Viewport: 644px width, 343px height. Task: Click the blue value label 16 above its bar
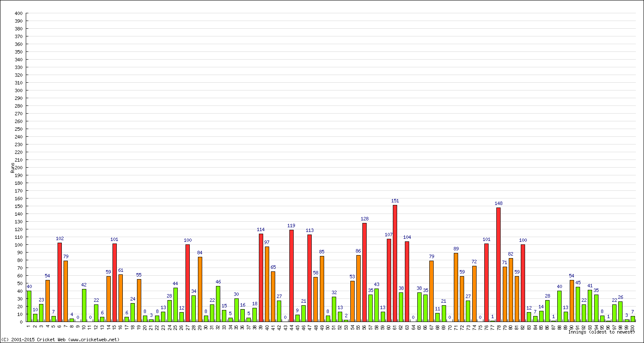pyautogui.click(x=243, y=305)
